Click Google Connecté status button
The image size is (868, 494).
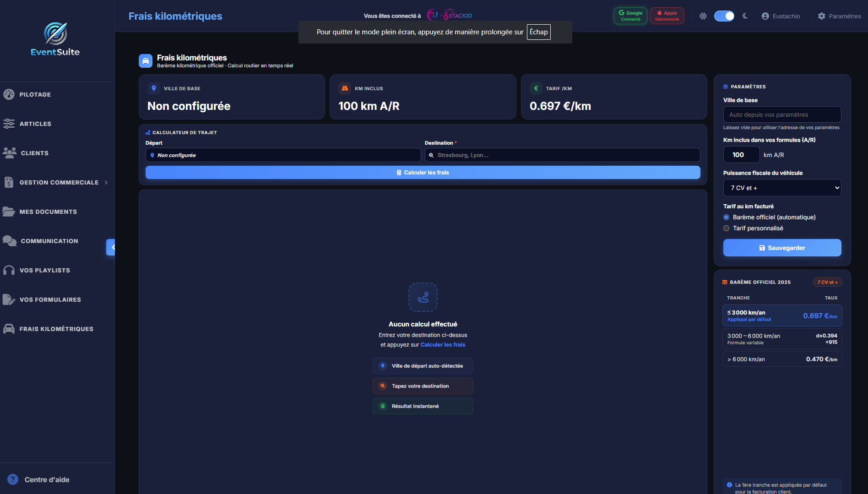(x=630, y=16)
